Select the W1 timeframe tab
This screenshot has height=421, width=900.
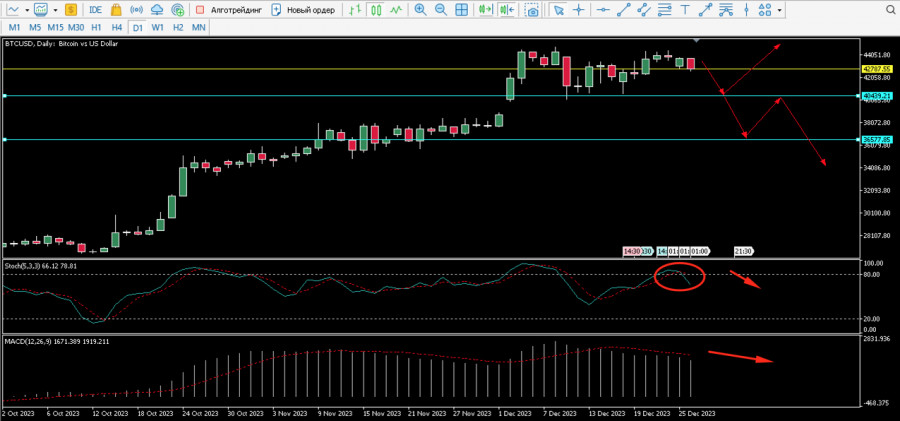(157, 27)
